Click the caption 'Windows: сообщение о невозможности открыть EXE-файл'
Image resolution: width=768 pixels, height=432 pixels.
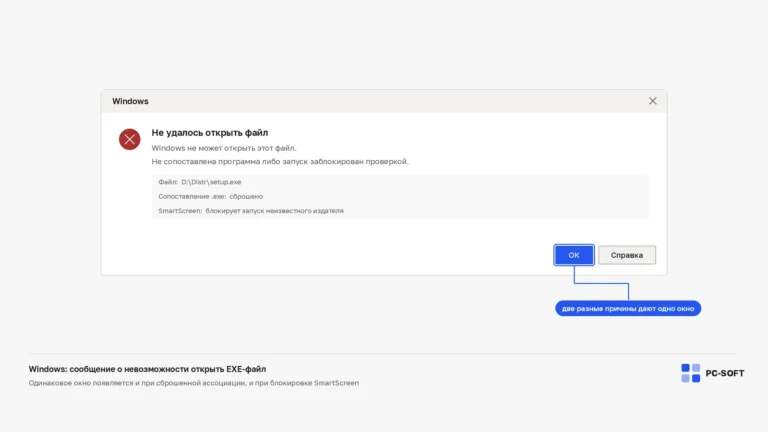click(x=147, y=369)
